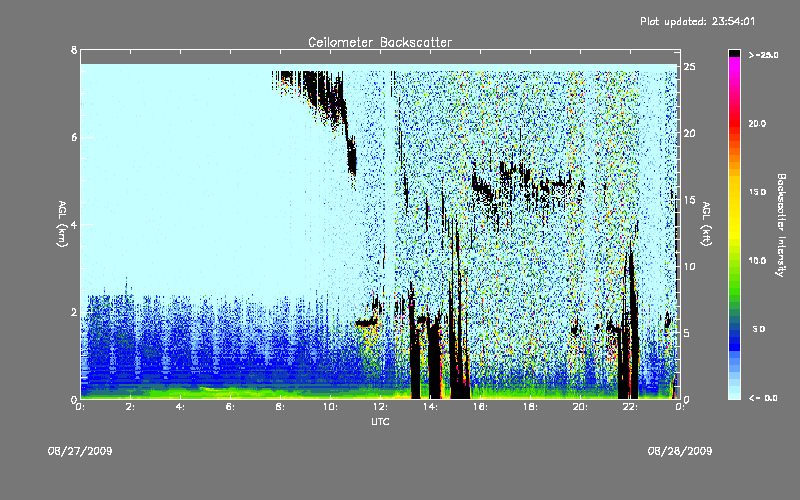Click the 'Plot updated: 23:54:01' timestamp

[x=697, y=21]
